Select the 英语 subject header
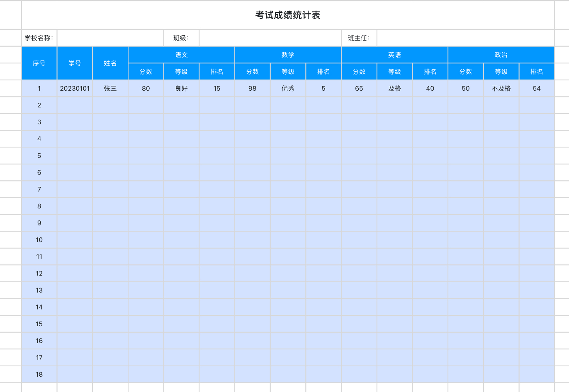Viewport: 569px width, 392px height. [x=394, y=55]
